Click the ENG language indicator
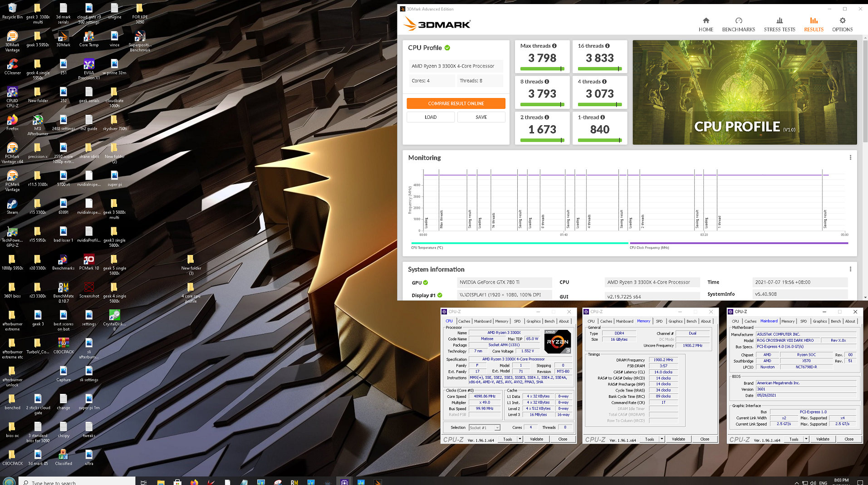Image resolution: width=868 pixels, height=485 pixels. [823, 482]
